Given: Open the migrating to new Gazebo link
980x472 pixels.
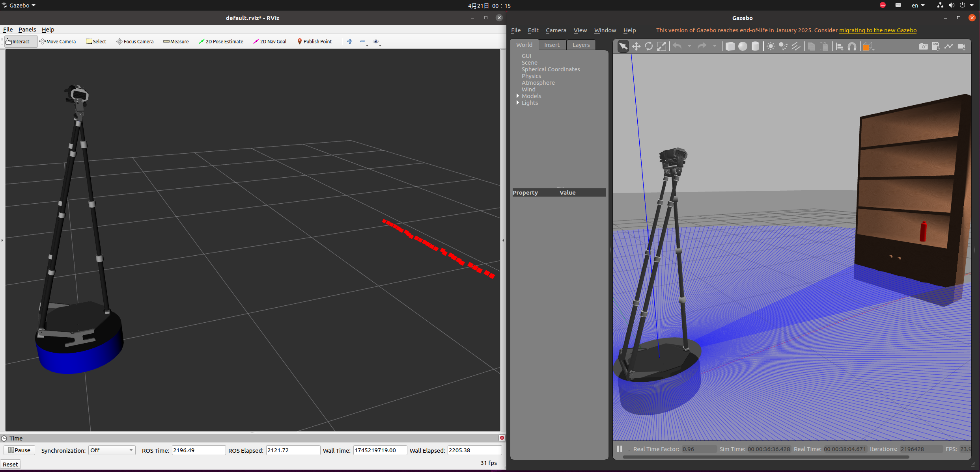Looking at the screenshot, I should [877, 30].
